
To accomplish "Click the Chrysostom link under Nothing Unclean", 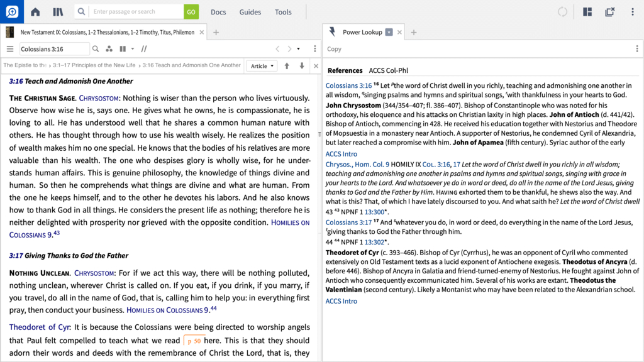I will tap(94, 273).
